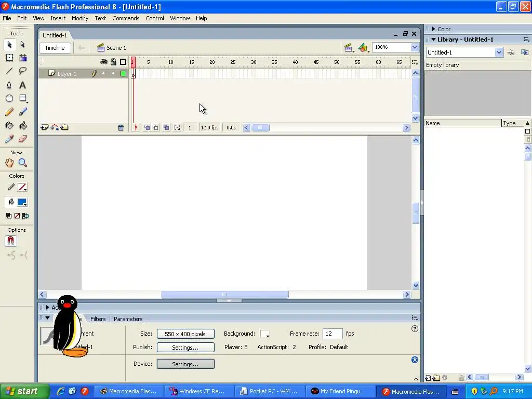Toggle lock all layers padlock icon
Viewport: 532px width, 399px height.
[x=113, y=62]
